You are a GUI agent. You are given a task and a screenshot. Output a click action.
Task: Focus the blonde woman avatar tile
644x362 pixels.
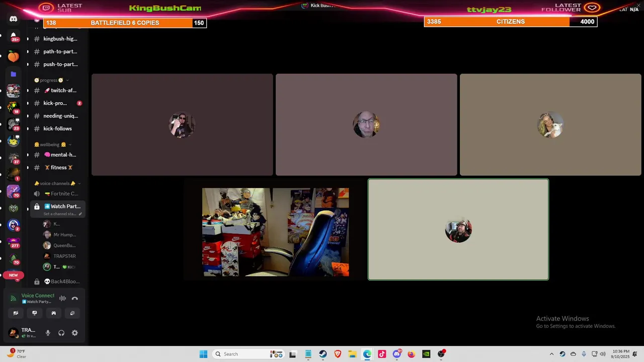click(x=550, y=125)
